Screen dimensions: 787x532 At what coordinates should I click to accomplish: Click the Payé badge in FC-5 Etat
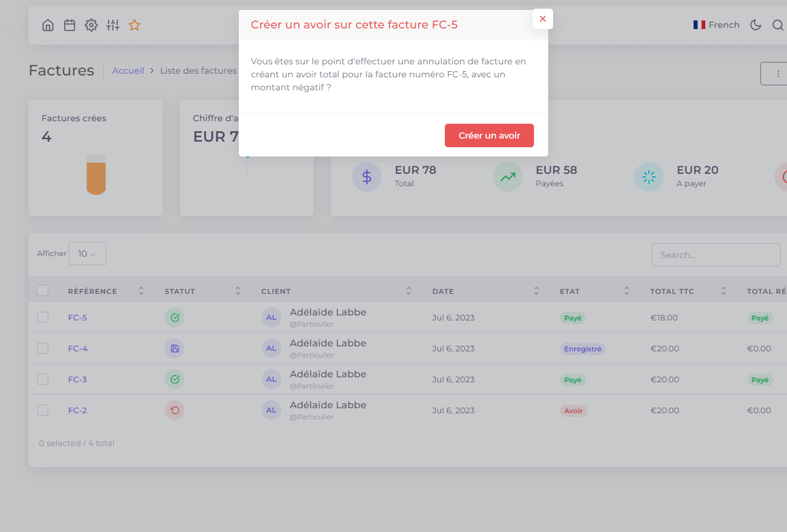(573, 318)
